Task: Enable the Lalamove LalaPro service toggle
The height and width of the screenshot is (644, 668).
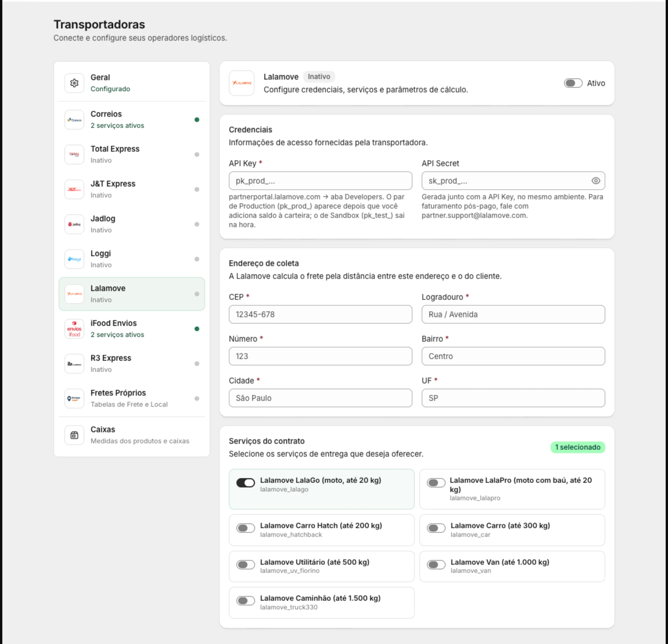Action: (x=436, y=483)
